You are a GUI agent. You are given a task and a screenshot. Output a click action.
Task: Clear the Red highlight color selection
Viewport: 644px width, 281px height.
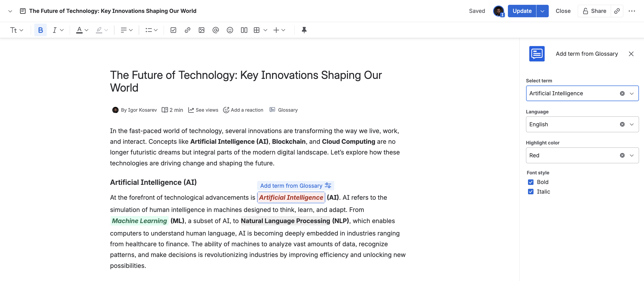(x=622, y=156)
